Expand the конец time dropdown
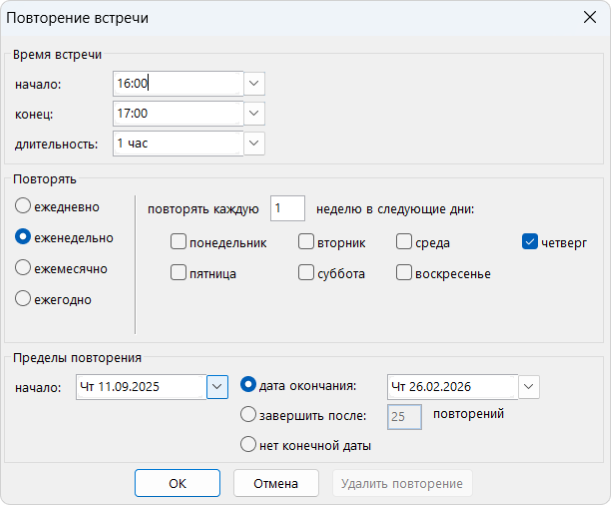611x505 pixels. coord(255,113)
